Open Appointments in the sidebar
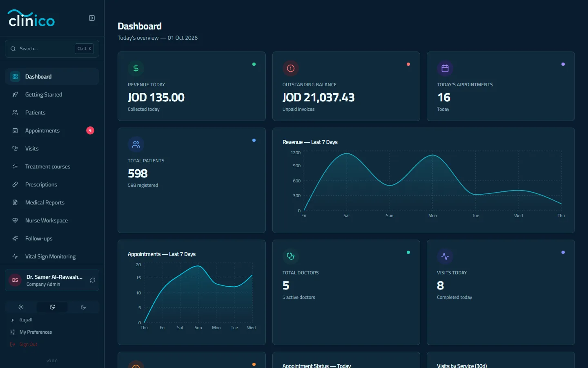 click(52, 130)
